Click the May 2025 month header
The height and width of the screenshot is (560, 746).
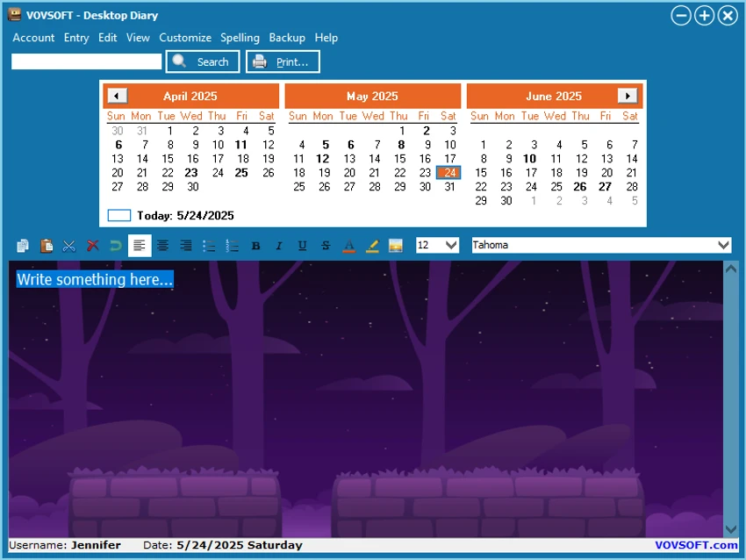coord(372,96)
